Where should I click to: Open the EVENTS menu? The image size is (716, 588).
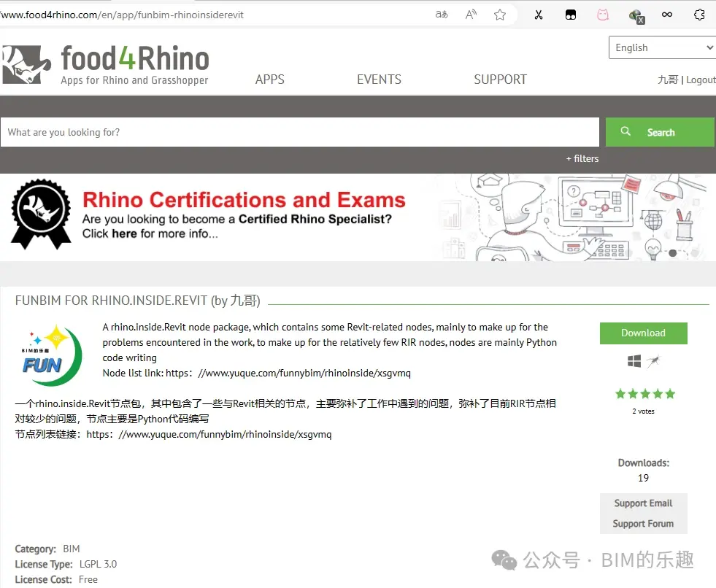pos(379,80)
